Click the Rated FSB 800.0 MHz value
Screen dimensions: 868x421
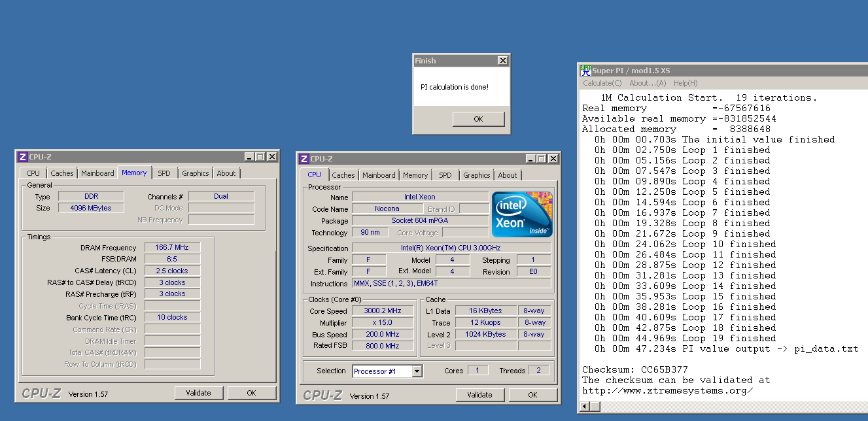tap(383, 346)
